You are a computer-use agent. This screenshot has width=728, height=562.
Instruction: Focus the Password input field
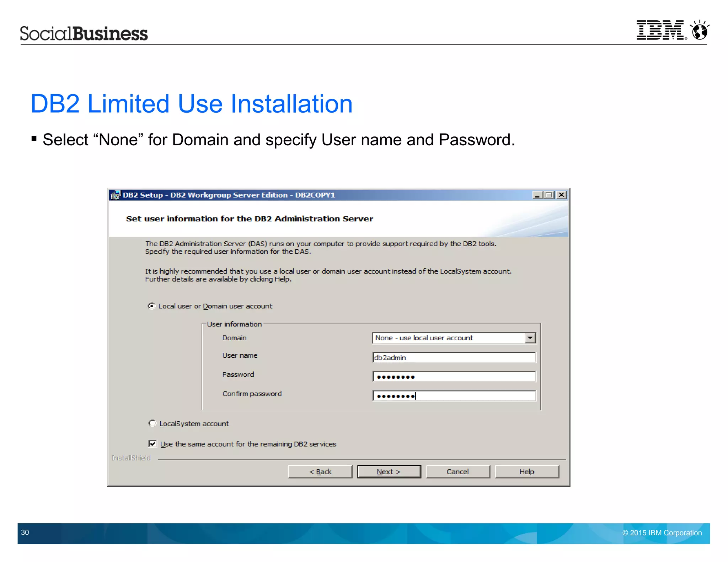454,377
